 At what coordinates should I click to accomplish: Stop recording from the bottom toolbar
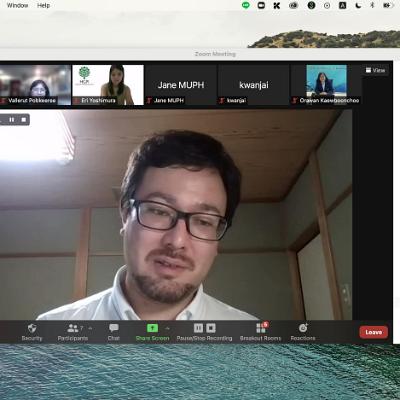pos(211,328)
